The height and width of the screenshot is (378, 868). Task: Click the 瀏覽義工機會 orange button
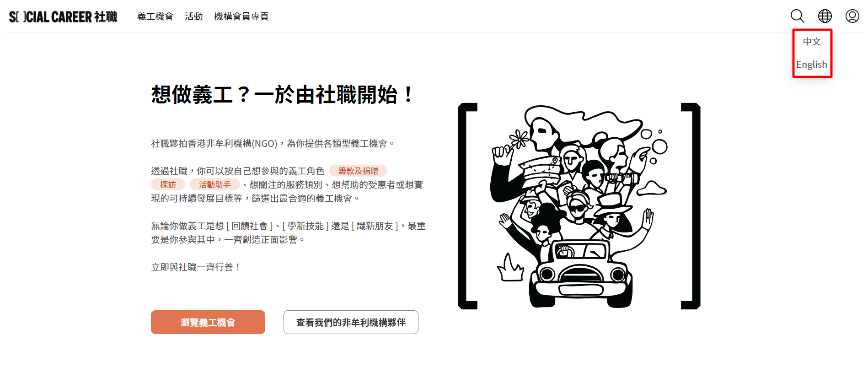(x=208, y=322)
